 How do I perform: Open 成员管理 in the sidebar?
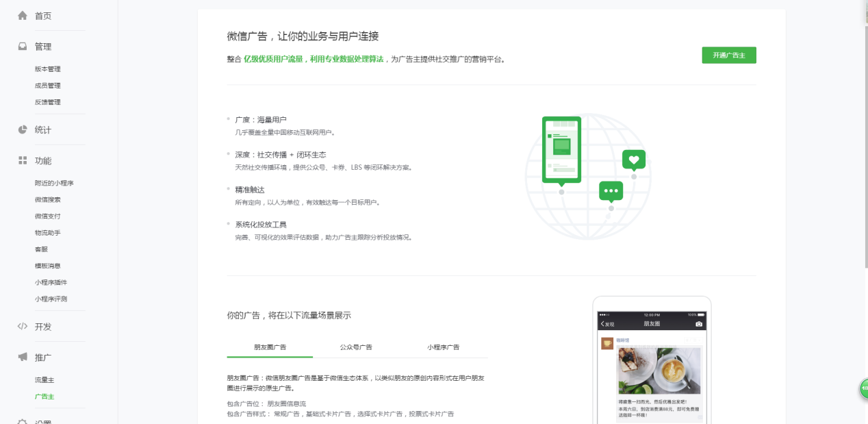click(48, 86)
